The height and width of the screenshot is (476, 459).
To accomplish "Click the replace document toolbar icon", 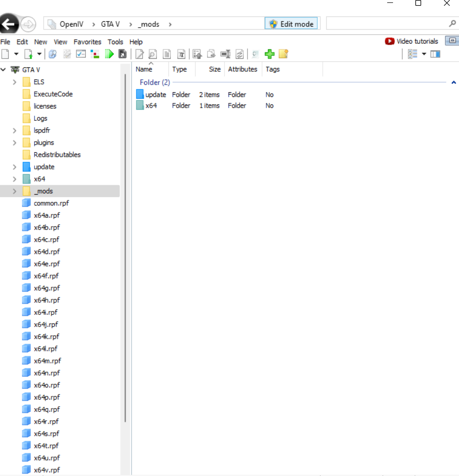I will click(240, 54).
